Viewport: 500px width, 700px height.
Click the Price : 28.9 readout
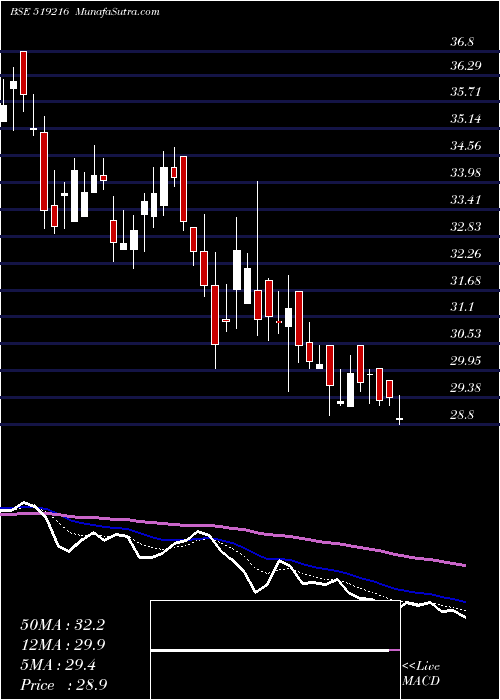pyautogui.click(x=63, y=685)
